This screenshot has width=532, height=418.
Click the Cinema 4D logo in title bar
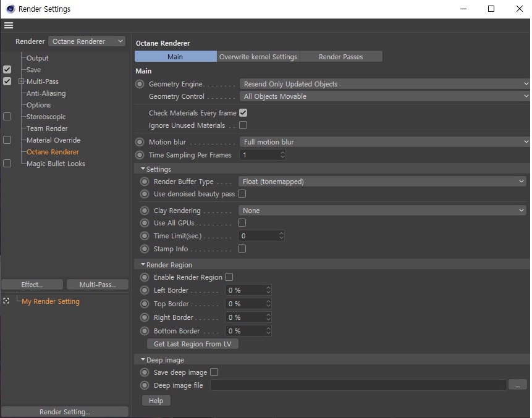(11, 9)
